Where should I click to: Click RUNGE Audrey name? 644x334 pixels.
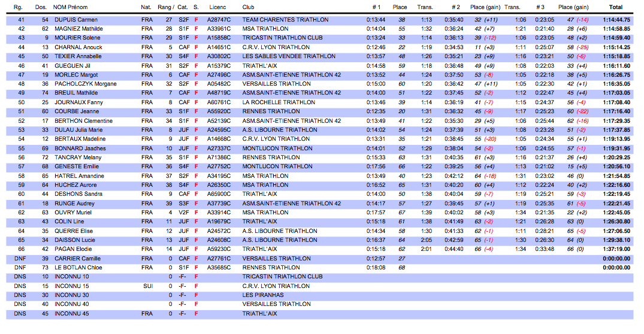coord(74,203)
